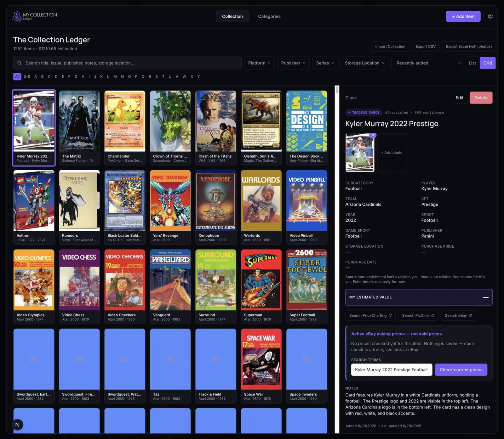Viewport: 504px width, 439px height.
Task: Open the settings gear icon
Action: 490,16
